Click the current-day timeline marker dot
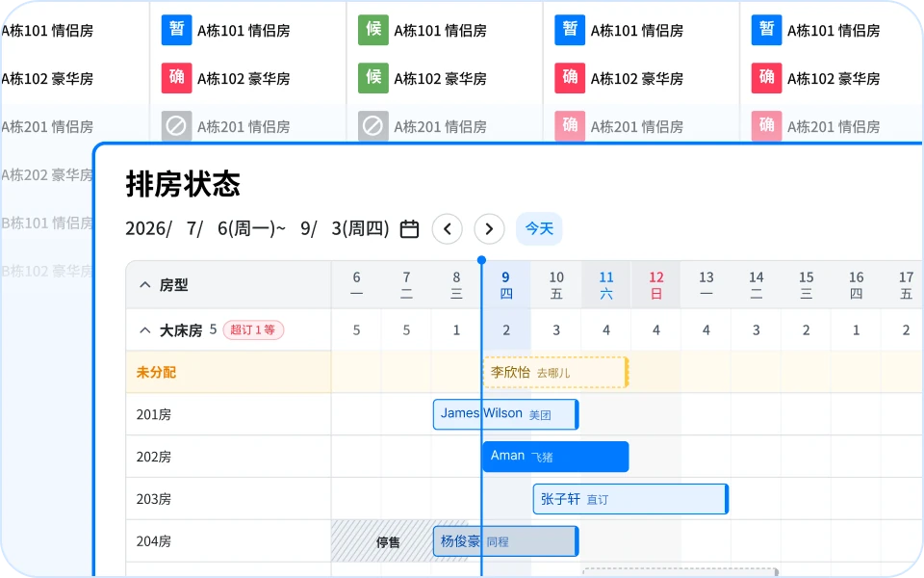Screen dimensions: 924x578 [x=481, y=260]
